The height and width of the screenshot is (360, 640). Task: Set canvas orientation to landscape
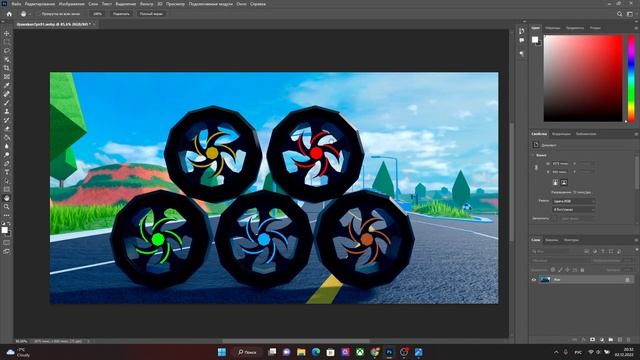(x=564, y=182)
